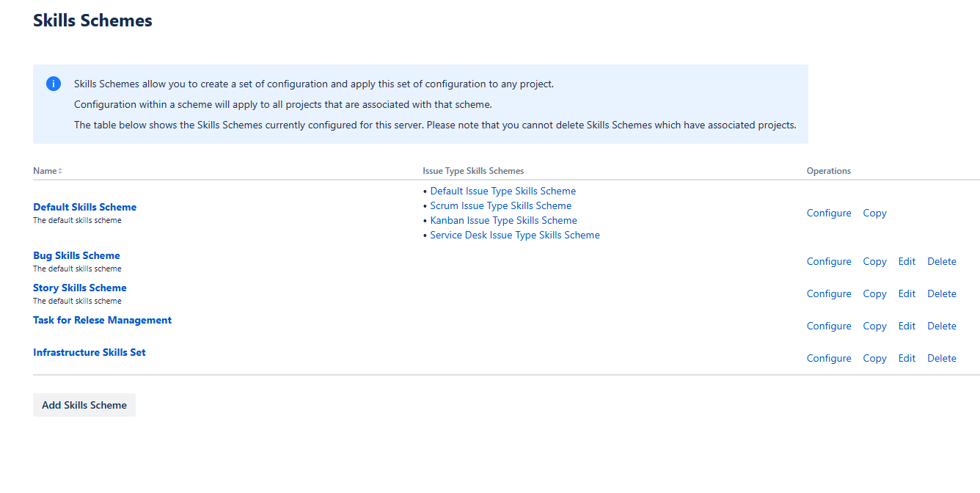Image resolution: width=980 pixels, height=493 pixels.
Task: Copy the Bug Skills Scheme
Action: tap(874, 261)
